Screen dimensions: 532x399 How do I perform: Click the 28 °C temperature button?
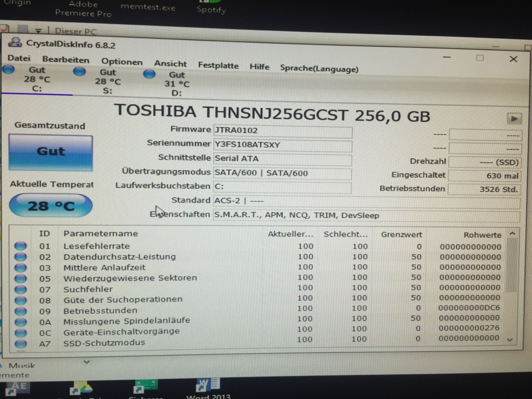tap(51, 206)
